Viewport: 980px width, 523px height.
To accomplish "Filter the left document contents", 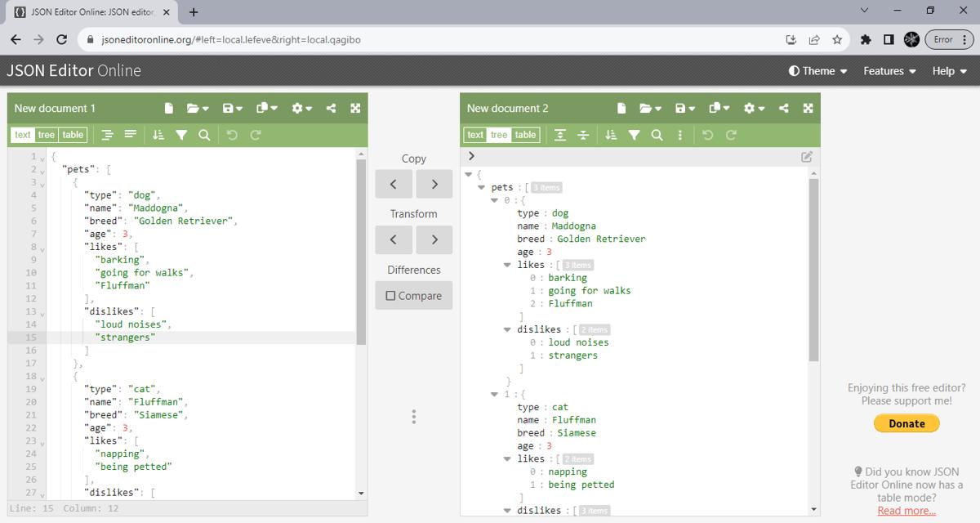I will pyautogui.click(x=181, y=134).
